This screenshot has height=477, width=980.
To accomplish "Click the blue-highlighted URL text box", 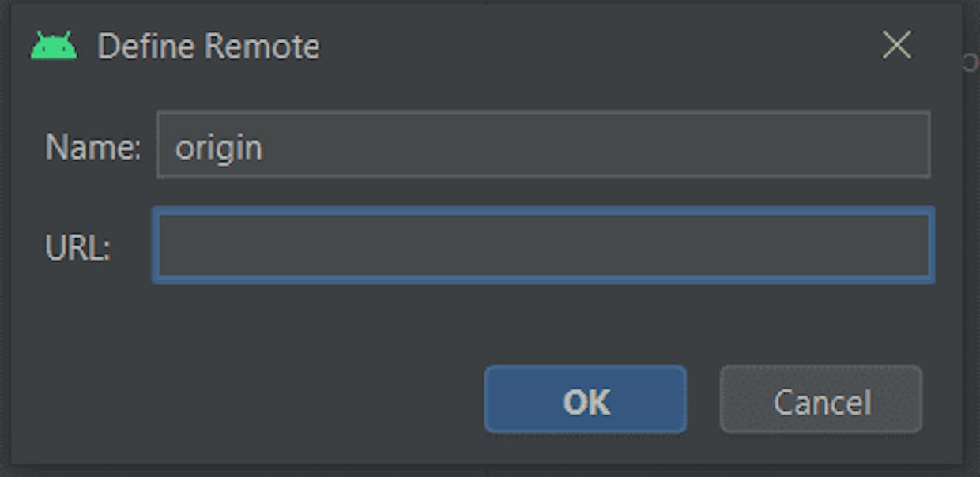I will 544,246.
